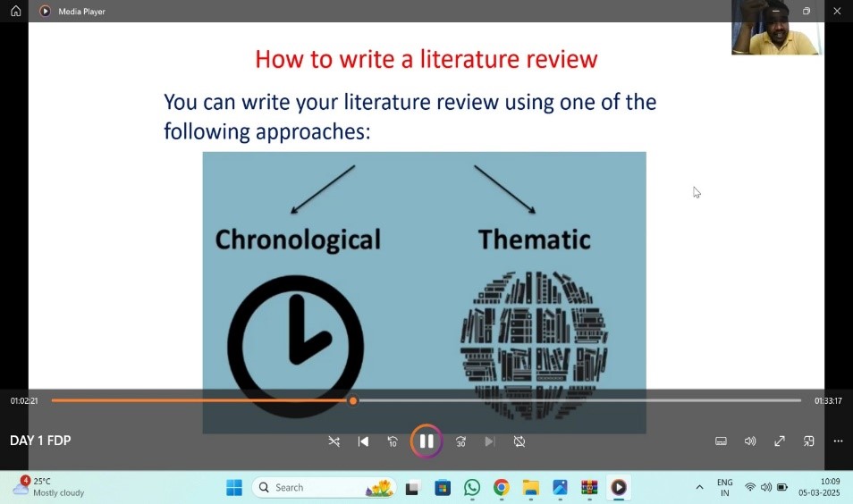Viewport: 853px width, 504px height.
Task: Click the presenter webcam thumbnail
Action: (x=776, y=27)
